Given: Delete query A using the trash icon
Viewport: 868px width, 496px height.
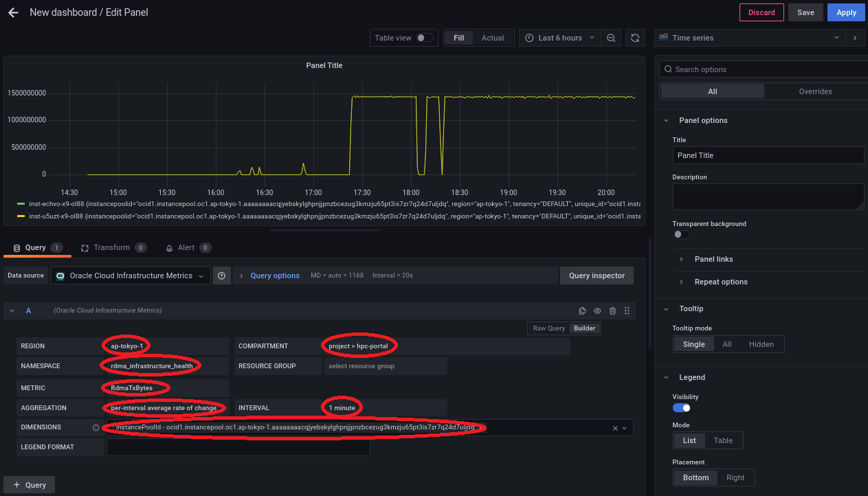Looking at the screenshot, I should 612,311.
